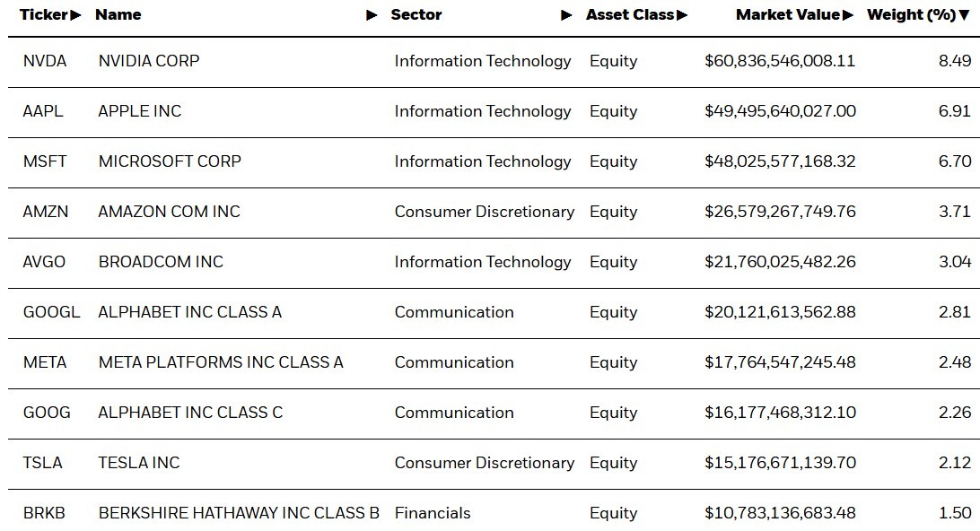The width and height of the screenshot is (980, 531).
Task: Sort holdings using Sector arrow
Action: pyautogui.click(x=566, y=15)
